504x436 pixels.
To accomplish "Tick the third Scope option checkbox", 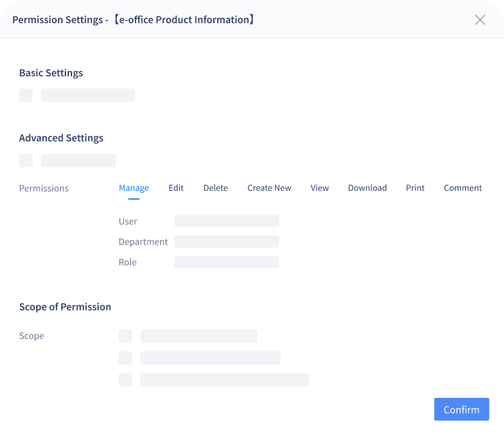I will click(125, 379).
